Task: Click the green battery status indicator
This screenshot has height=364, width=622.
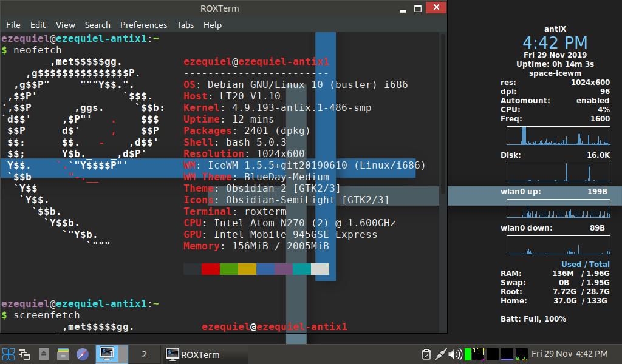Action: pyautogui.click(x=468, y=354)
